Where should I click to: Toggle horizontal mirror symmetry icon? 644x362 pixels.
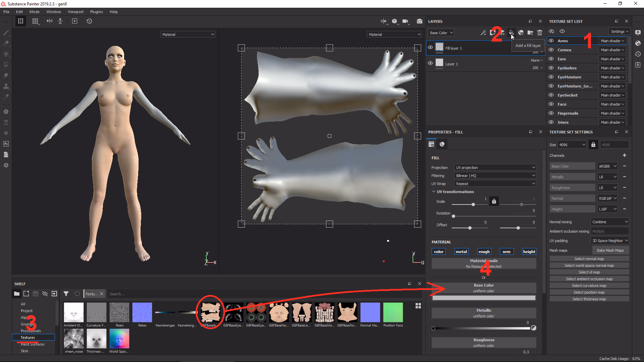[x=50, y=21]
